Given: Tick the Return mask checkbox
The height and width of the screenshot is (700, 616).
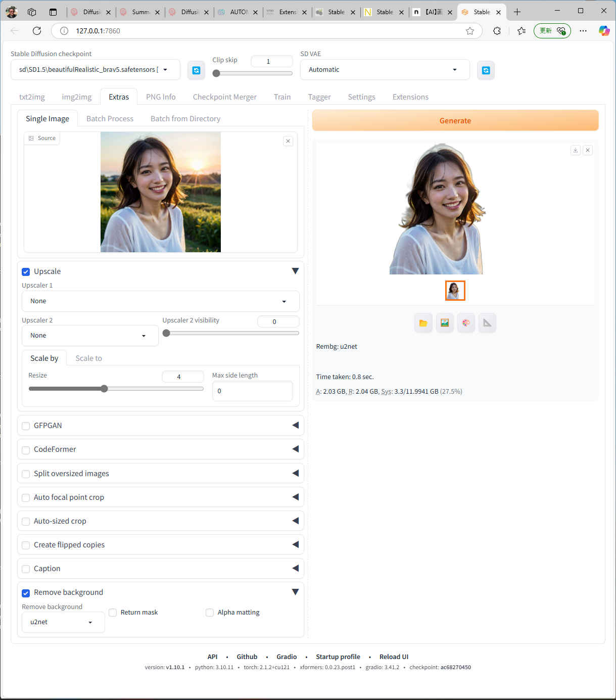Looking at the screenshot, I should 113,613.
